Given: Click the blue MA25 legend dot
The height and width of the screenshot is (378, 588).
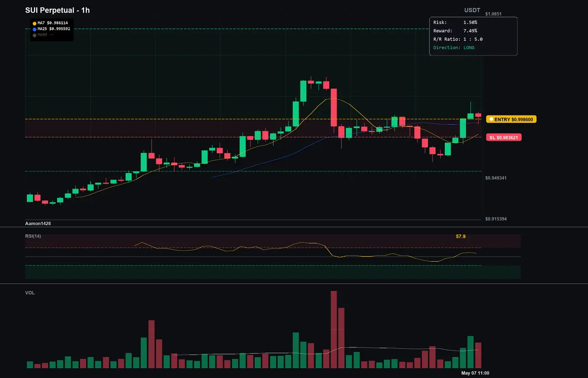Looking at the screenshot, I should coord(34,29).
